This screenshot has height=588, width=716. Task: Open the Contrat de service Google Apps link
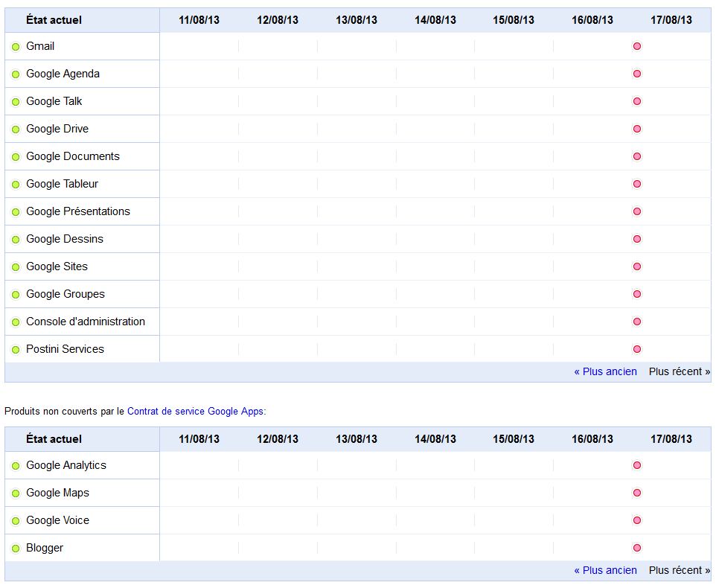point(195,412)
